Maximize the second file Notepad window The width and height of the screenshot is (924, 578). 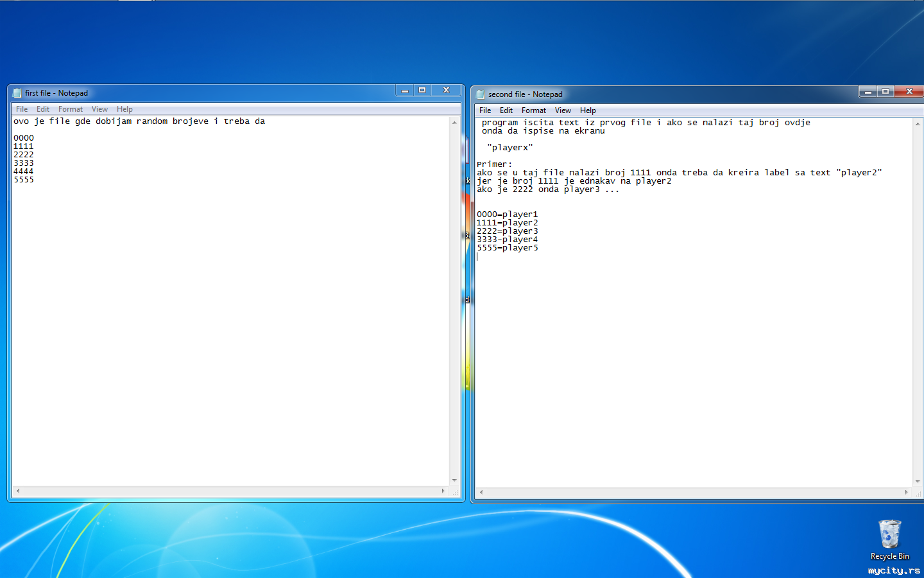(x=886, y=92)
